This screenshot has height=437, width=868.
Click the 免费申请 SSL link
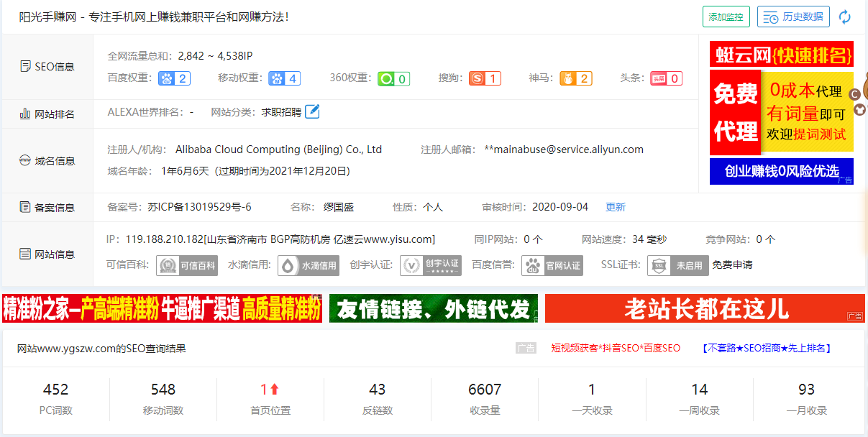point(732,264)
